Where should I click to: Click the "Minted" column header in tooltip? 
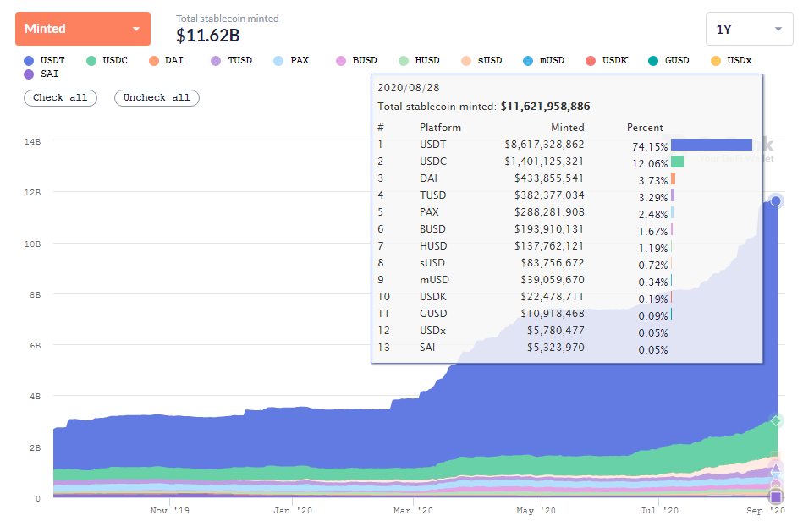568,128
